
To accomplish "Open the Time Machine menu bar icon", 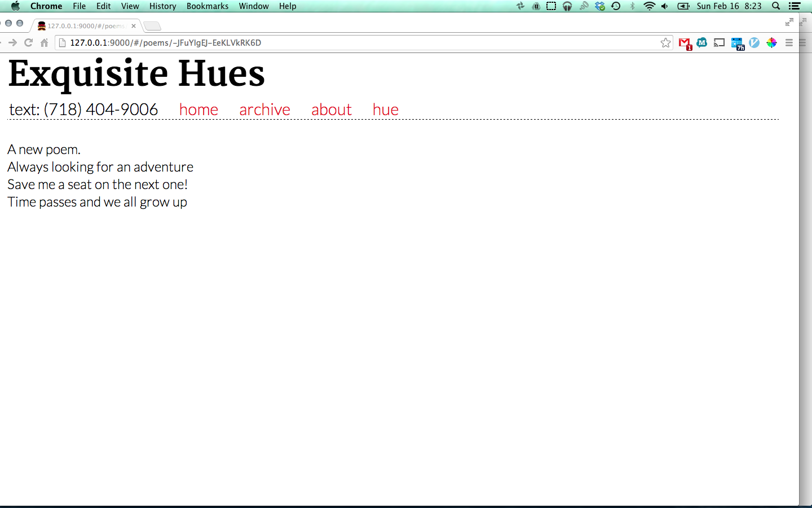I will click(x=616, y=6).
